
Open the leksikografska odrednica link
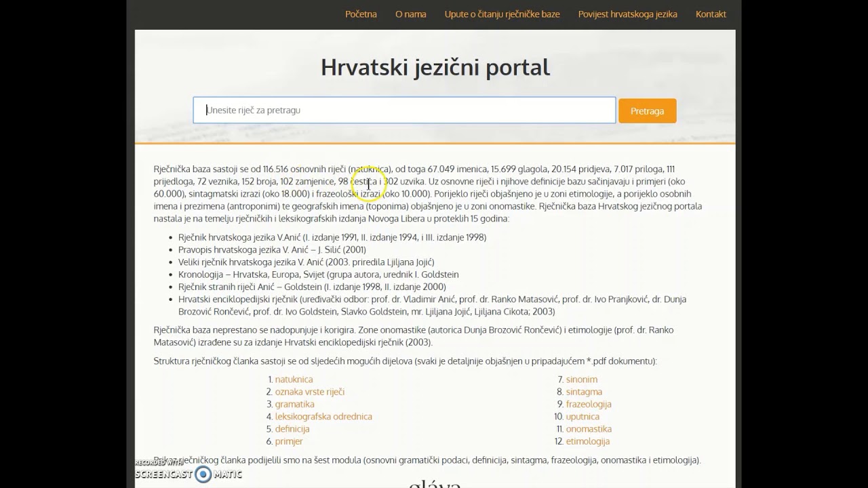point(323,416)
